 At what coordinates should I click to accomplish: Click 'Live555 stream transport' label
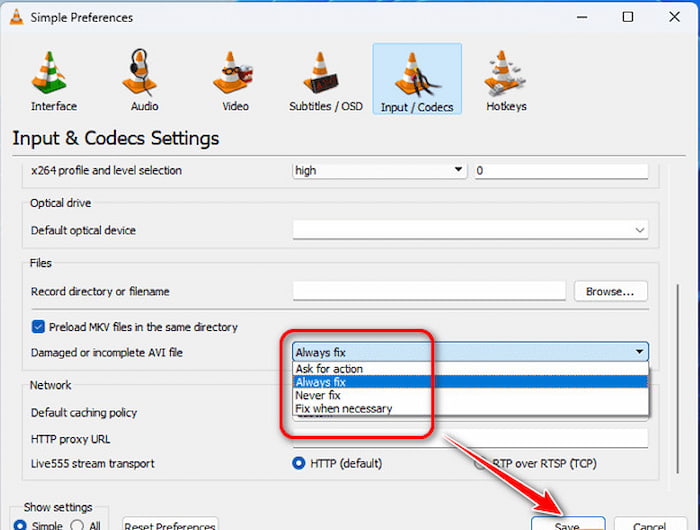(x=92, y=463)
